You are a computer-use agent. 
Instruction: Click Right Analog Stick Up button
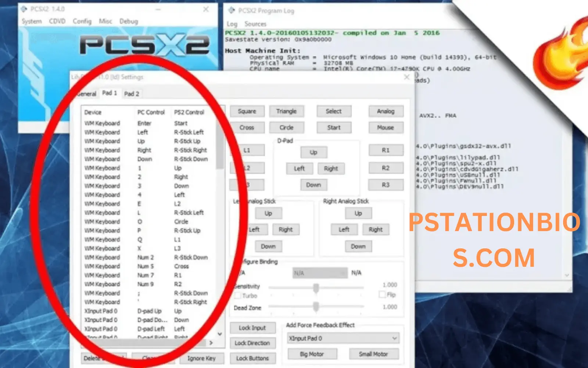358,213
